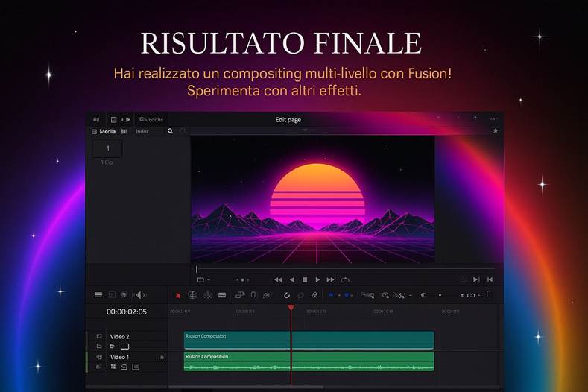Click the zoom magnifier icon in the timeline toolbar

point(385,295)
